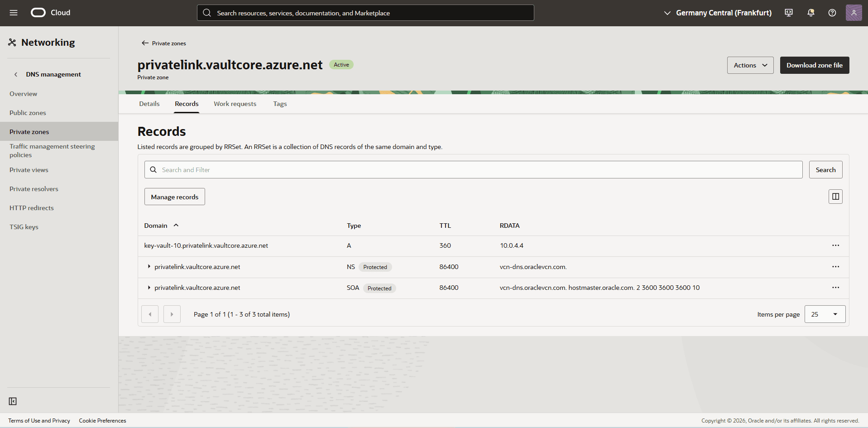Image resolution: width=868 pixels, height=428 pixels.
Task: Focus the Search and Filter field
Action: click(473, 170)
